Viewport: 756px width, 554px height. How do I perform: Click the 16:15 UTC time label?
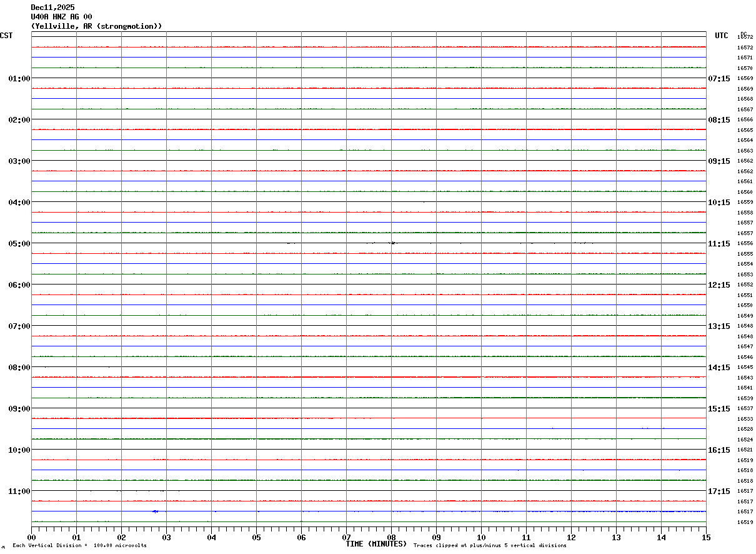coord(719,450)
